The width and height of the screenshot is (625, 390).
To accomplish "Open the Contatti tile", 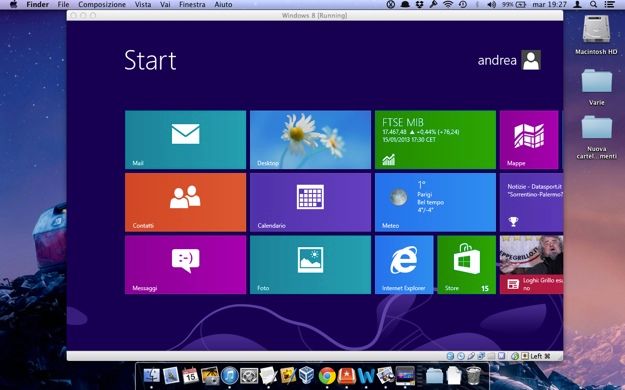I will [x=185, y=202].
